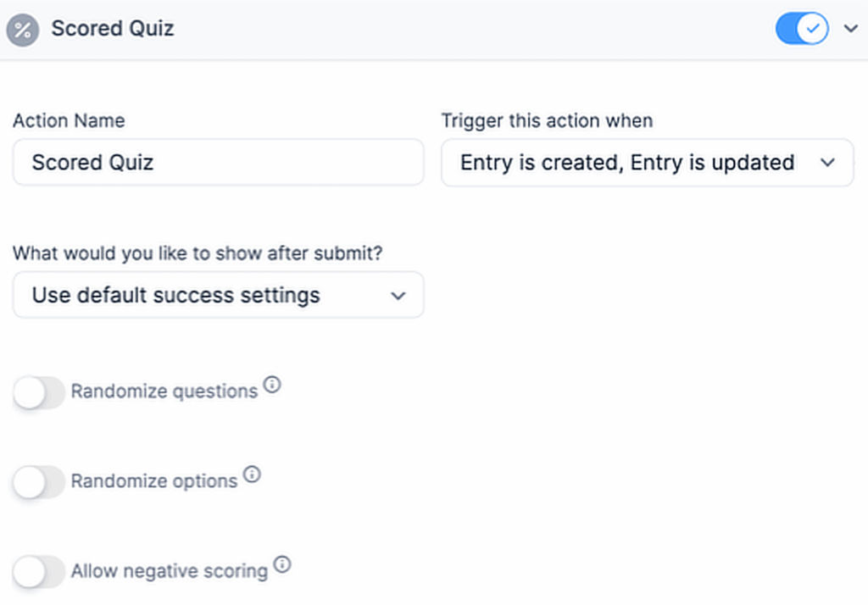Click the caret on the success settings selector
The width and height of the screenshot is (868, 605).
coord(398,296)
